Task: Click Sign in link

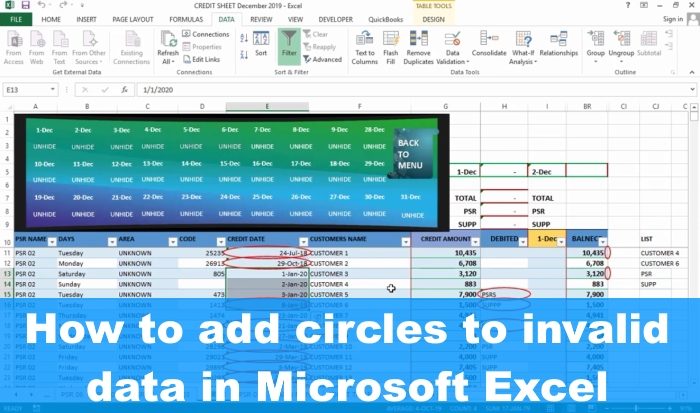Action: (x=673, y=19)
